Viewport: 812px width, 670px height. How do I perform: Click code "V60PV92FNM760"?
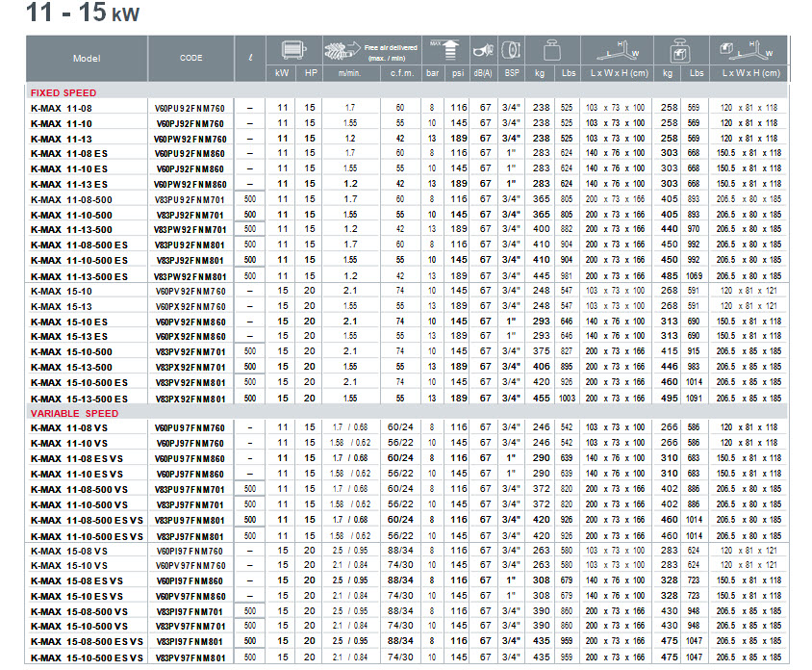190,292
